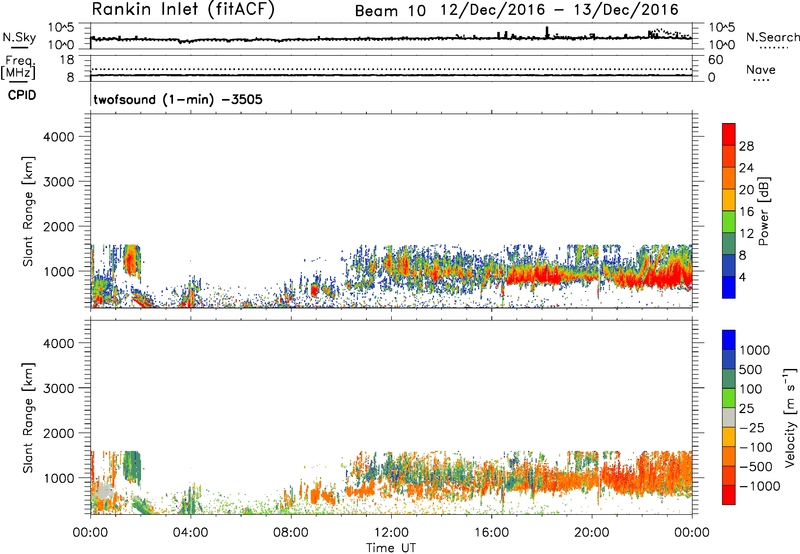Select the Freq. [MHz] axis label
Viewport: 800px width, 554px height.
coord(19,67)
